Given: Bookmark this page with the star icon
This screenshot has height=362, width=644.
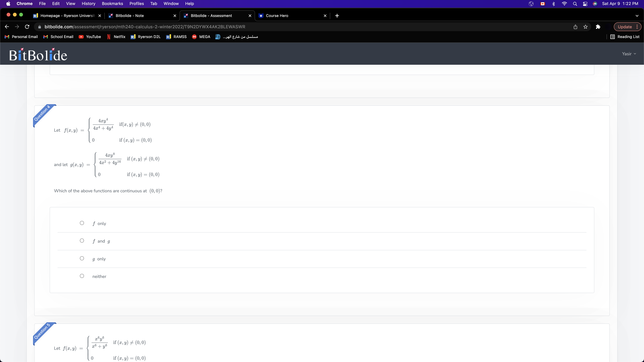Looking at the screenshot, I should (x=586, y=27).
